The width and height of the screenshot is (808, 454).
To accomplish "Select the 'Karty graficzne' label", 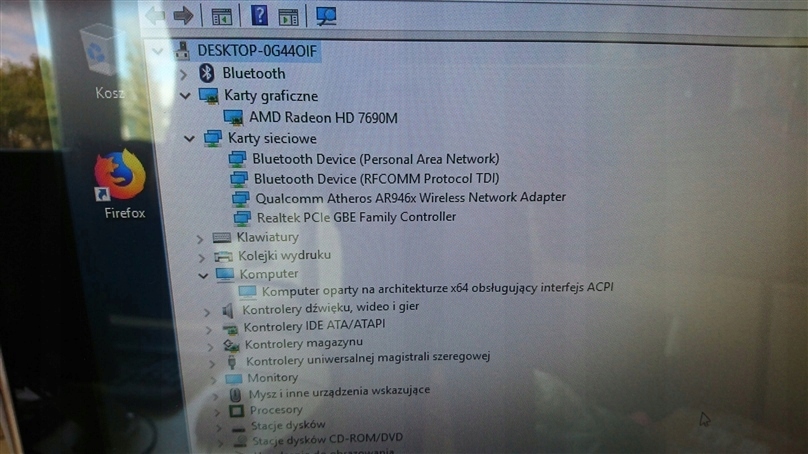I will (271, 96).
